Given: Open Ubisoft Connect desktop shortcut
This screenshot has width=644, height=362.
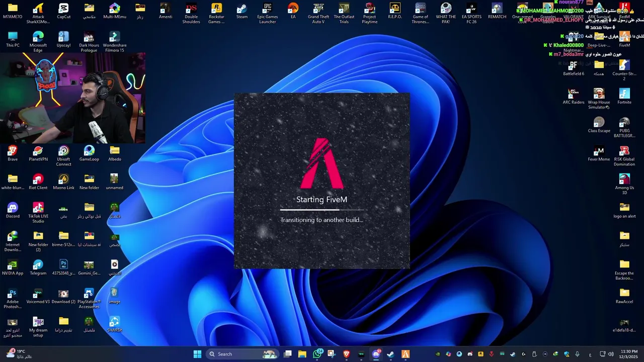Looking at the screenshot, I should pos(63,156).
